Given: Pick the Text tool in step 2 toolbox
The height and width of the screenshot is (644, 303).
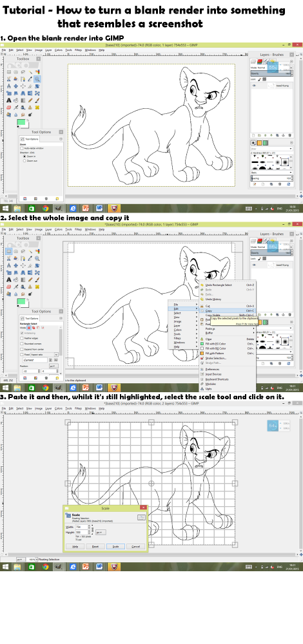Looking at the screenshot, I should click(9, 279).
